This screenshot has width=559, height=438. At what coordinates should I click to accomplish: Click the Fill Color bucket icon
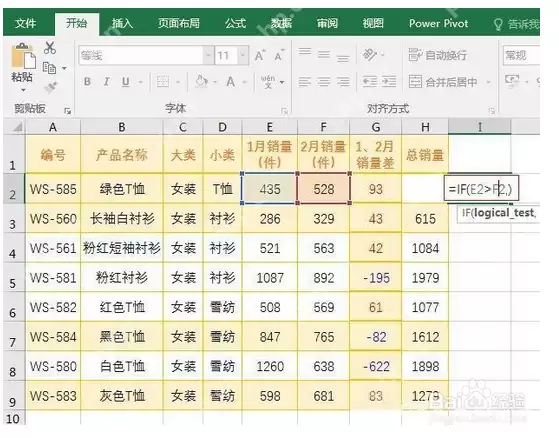coord(201,81)
